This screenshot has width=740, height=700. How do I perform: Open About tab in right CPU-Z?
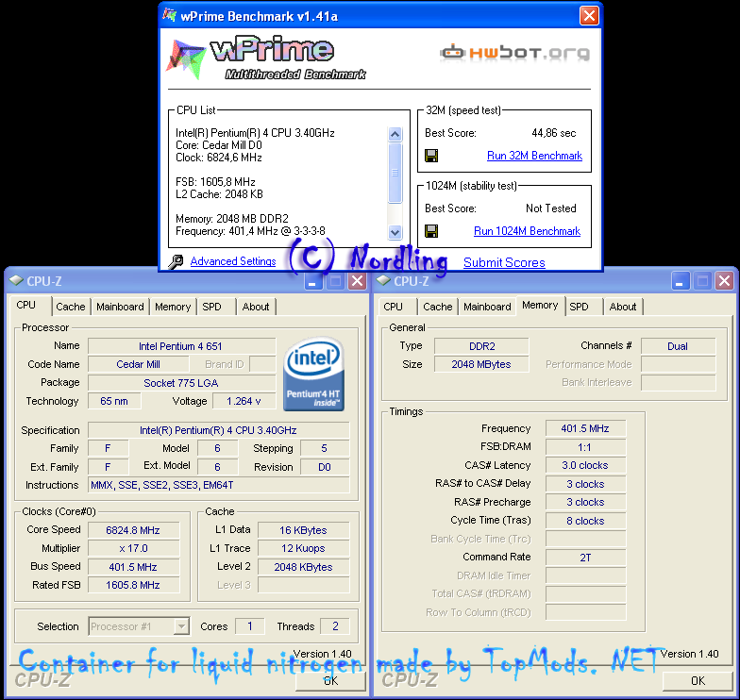[x=623, y=307]
